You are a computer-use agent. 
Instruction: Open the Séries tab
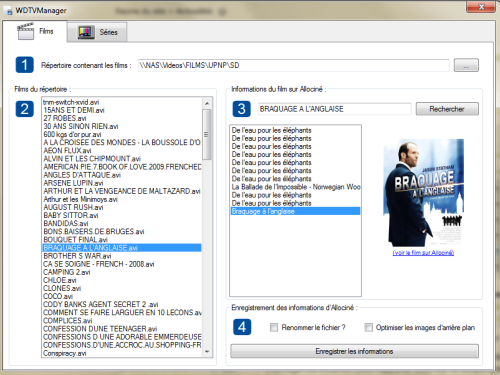click(97, 32)
